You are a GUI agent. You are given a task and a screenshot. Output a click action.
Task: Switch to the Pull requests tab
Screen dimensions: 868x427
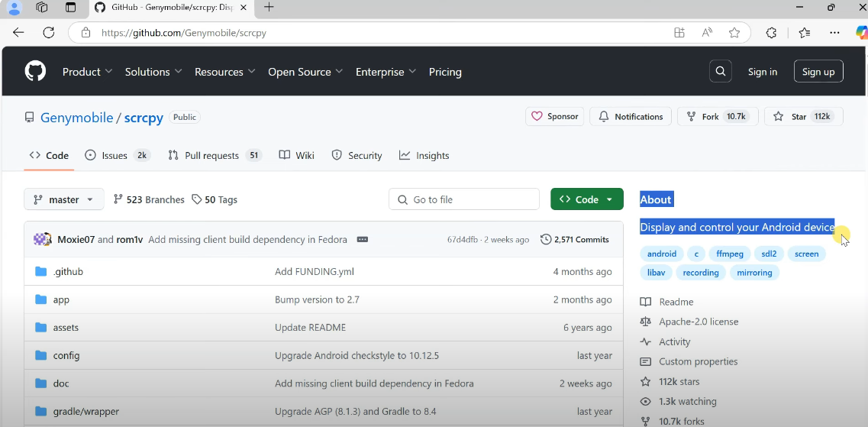point(215,156)
